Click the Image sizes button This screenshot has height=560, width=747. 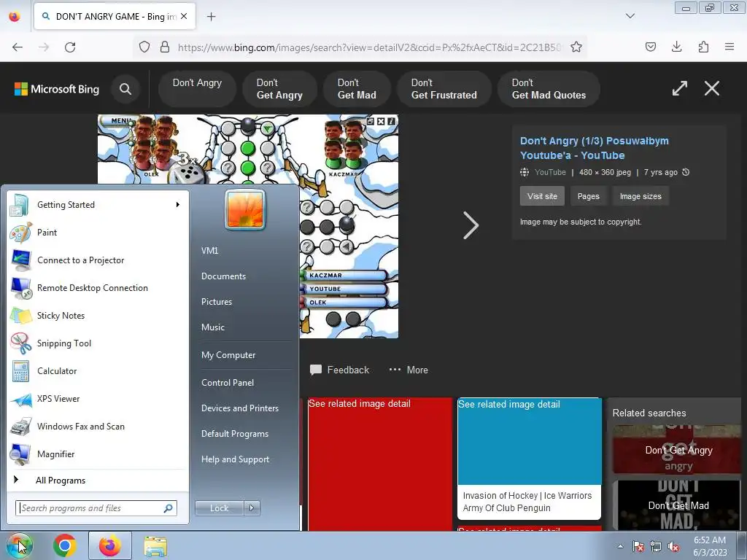[640, 196]
